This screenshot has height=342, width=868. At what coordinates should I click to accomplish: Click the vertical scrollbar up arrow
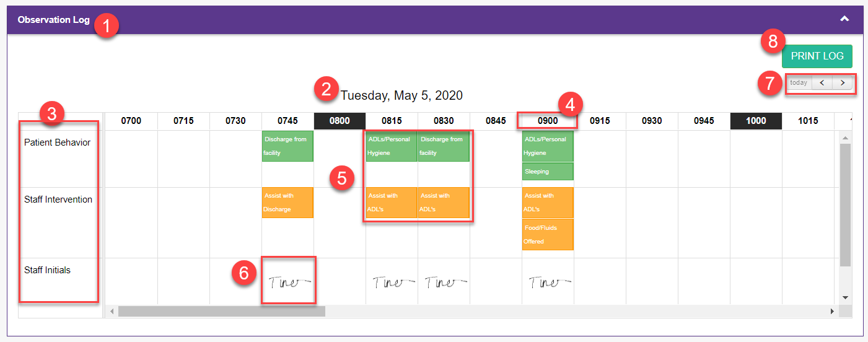tap(845, 136)
